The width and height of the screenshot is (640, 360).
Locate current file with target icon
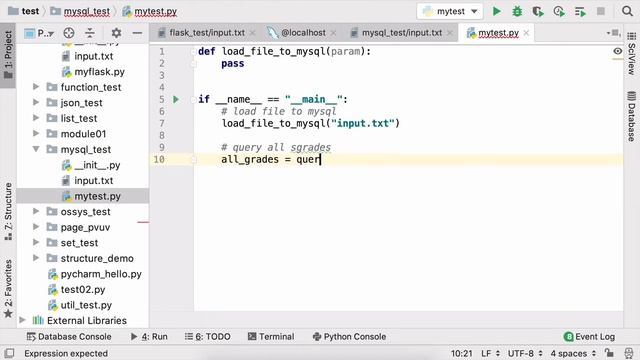(69, 33)
